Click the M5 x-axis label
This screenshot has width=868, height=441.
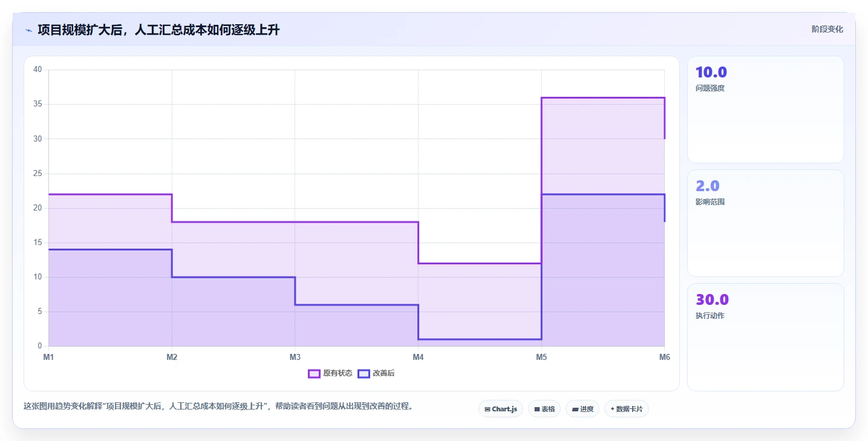(541, 357)
